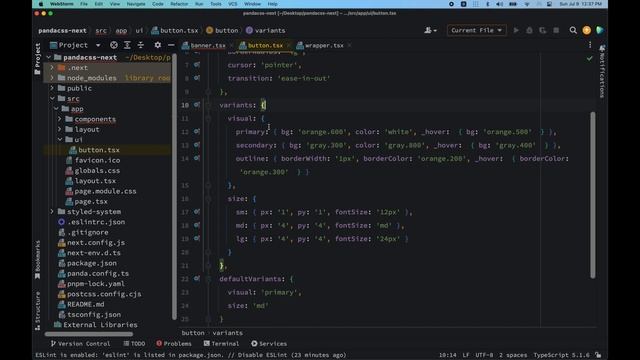This screenshot has width=640, height=360.
Task: Open the VCS menu
Action: 233,4
